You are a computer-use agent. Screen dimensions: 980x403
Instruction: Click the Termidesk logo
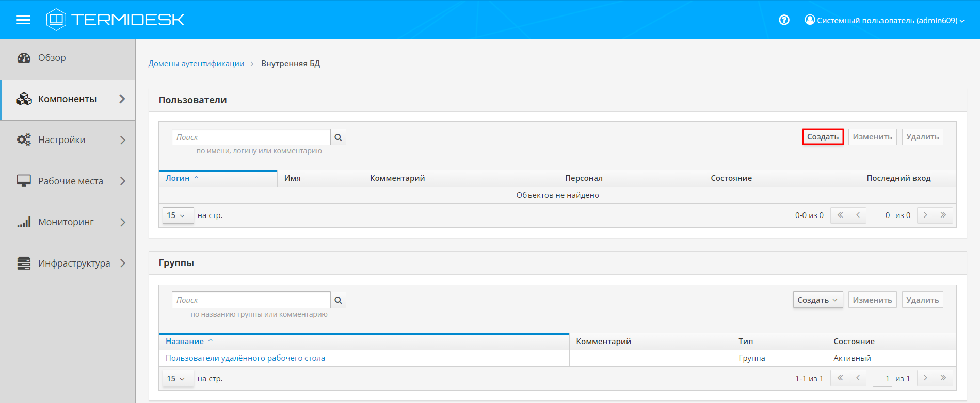click(115, 20)
